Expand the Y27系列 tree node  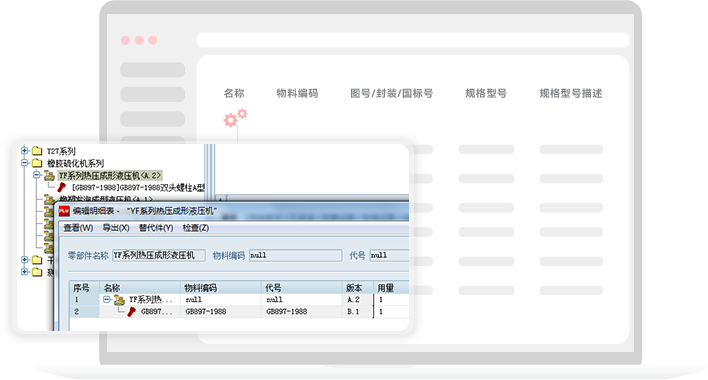point(25,151)
